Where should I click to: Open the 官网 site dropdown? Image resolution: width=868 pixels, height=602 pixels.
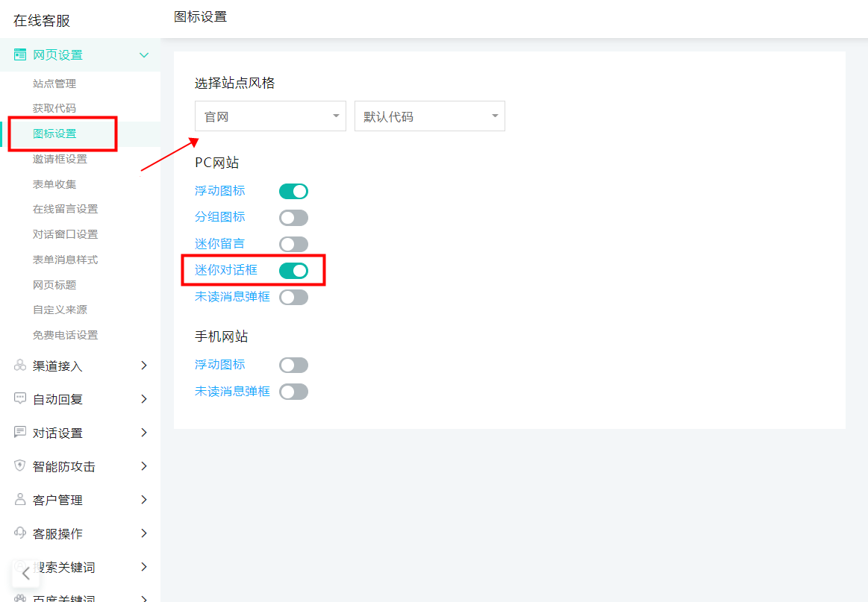click(270, 116)
